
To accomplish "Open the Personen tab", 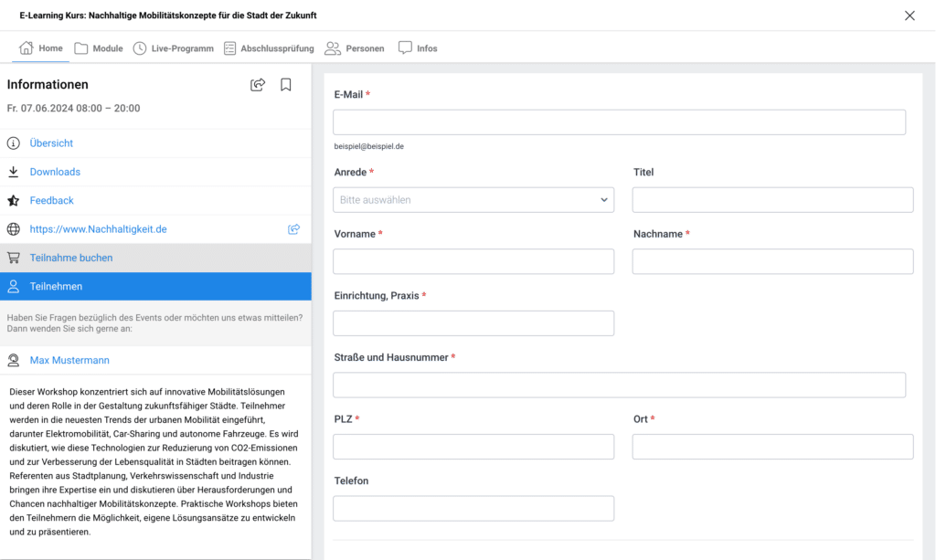I will pos(355,48).
